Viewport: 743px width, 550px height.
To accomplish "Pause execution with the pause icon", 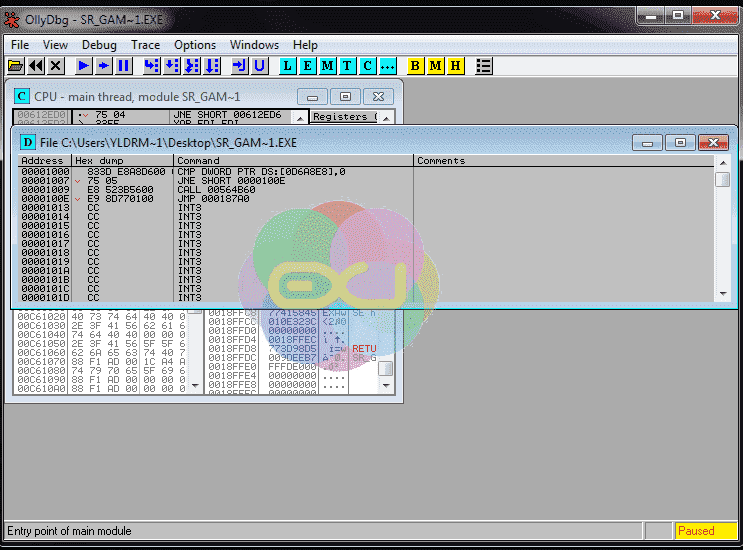I will (124, 65).
